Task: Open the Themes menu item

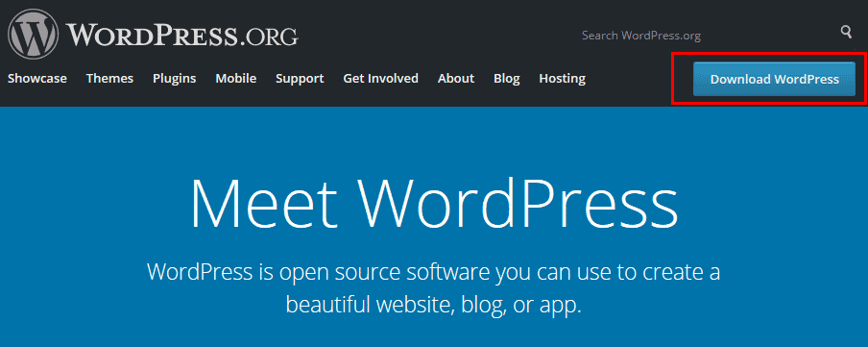Action: point(109,79)
